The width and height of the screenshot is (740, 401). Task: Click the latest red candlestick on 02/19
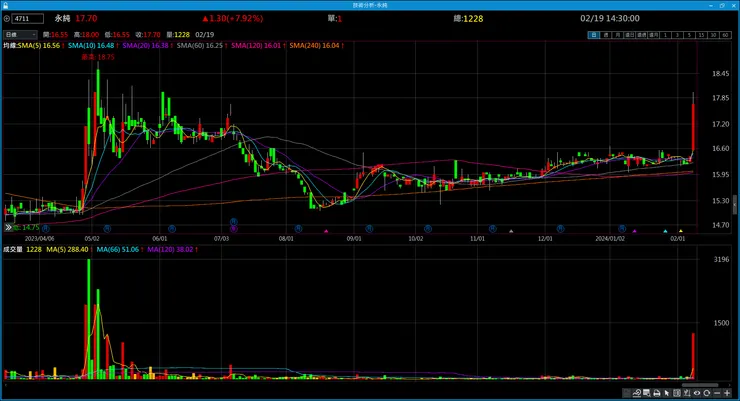pos(693,126)
